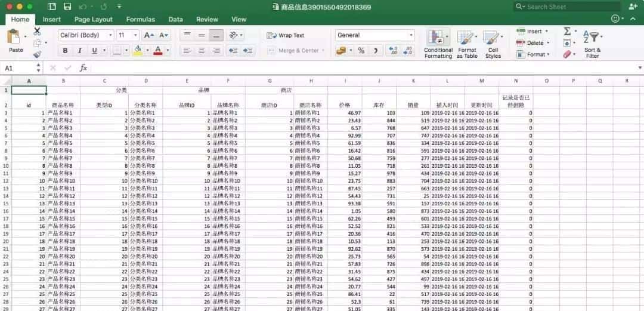Click the Undo arrow in title bar
Screen dimensions: 644x311
coord(83,7)
